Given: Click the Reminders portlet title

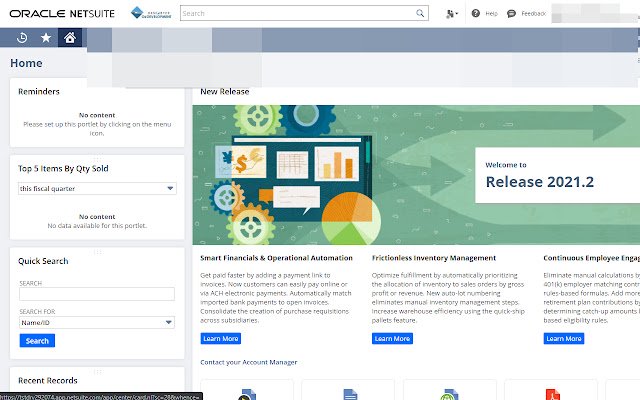Looking at the screenshot, I should pos(39,91).
